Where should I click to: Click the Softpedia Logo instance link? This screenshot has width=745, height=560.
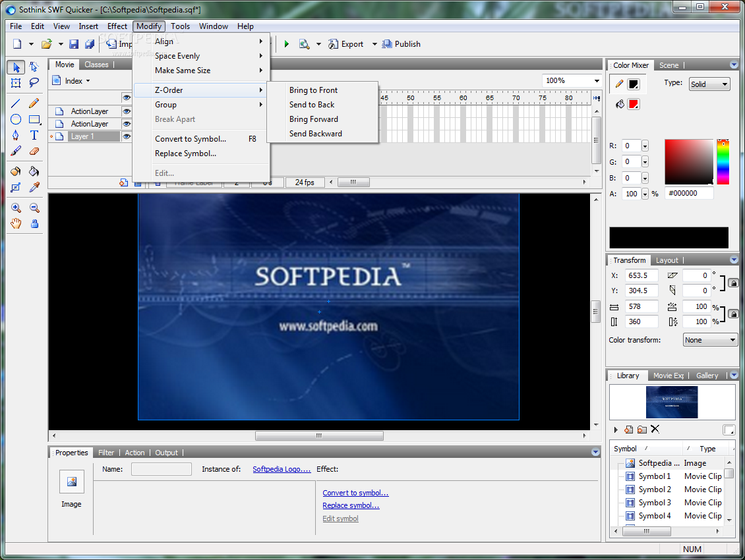pos(282,469)
